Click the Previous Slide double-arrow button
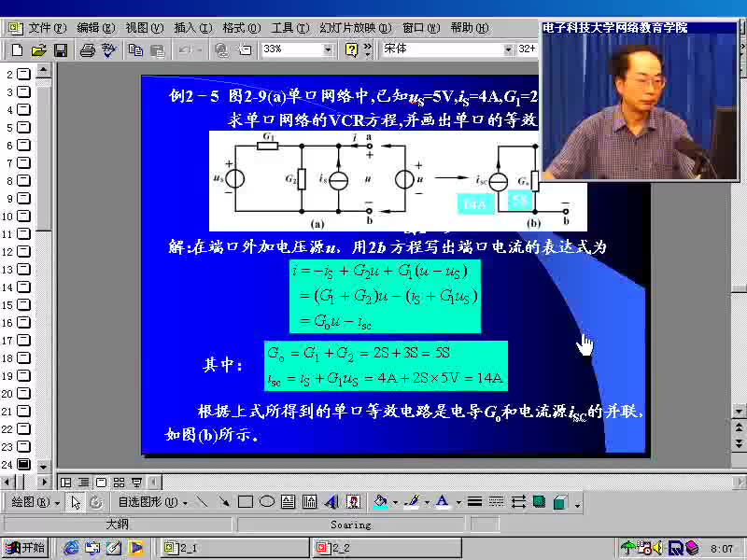This screenshot has width=747, height=560. pos(739,427)
